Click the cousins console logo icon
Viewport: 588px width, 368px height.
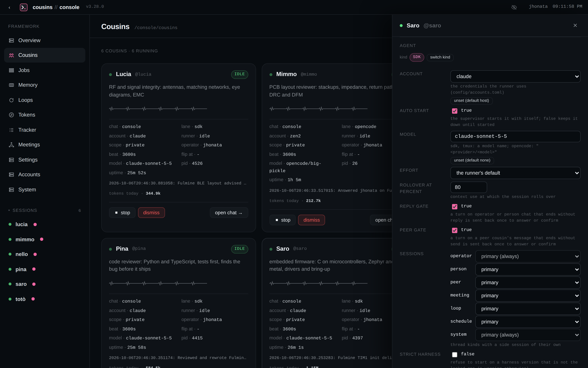(23, 7)
